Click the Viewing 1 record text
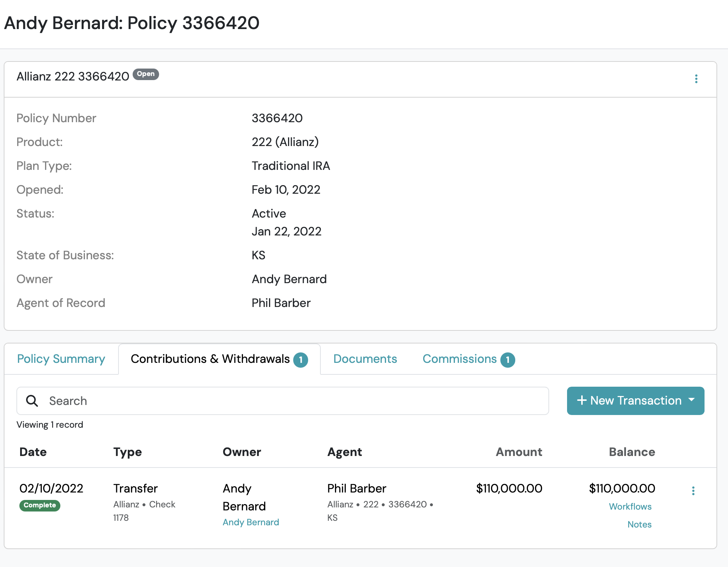The height and width of the screenshot is (567, 728). tap(50, 425)
